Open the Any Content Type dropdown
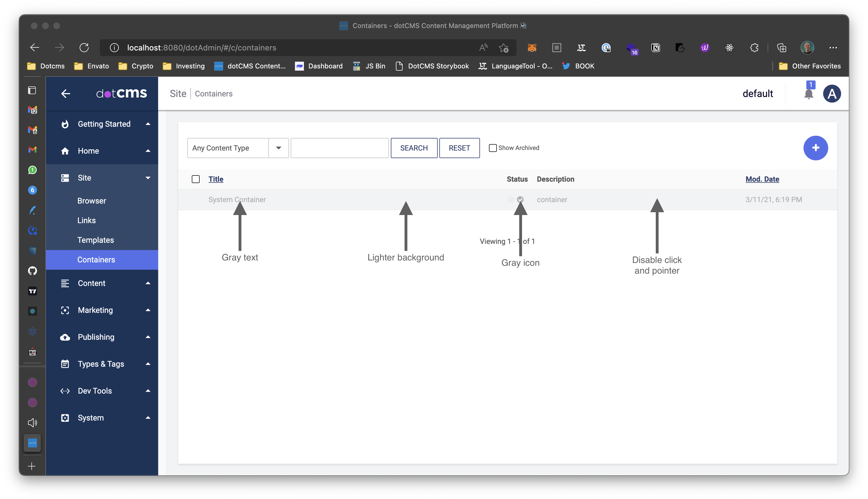 [x=278, y=148]
